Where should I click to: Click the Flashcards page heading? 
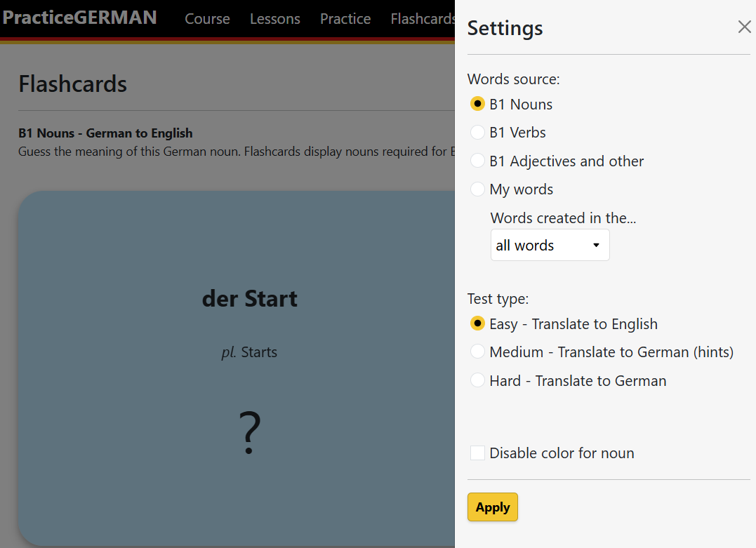(73, 84)
